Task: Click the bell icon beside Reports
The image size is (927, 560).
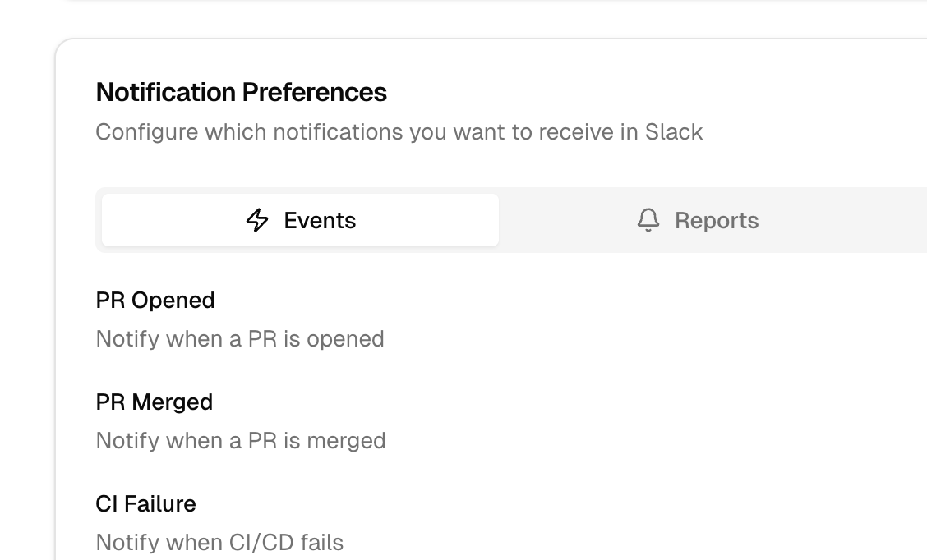Action: point(648,220)
